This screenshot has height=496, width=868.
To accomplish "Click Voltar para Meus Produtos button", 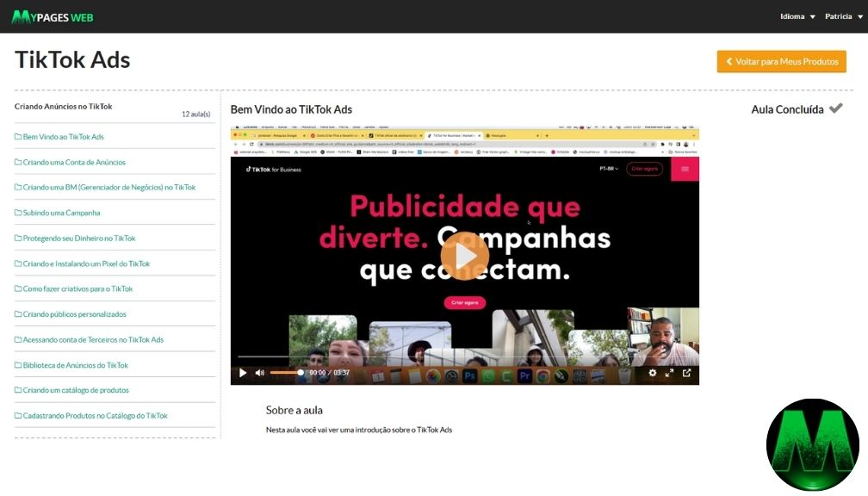I will click(x=781, y=62).
